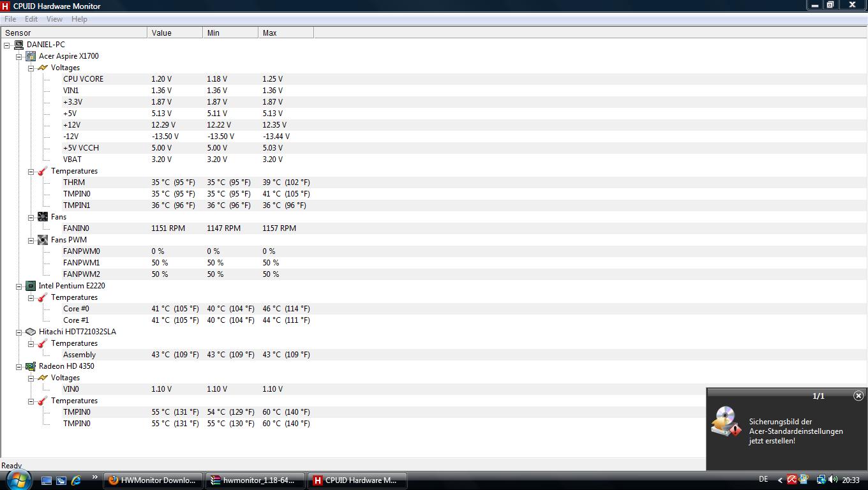Screen dimensions: 868x490
Task: Open the File menu
Action: (10, 19)
